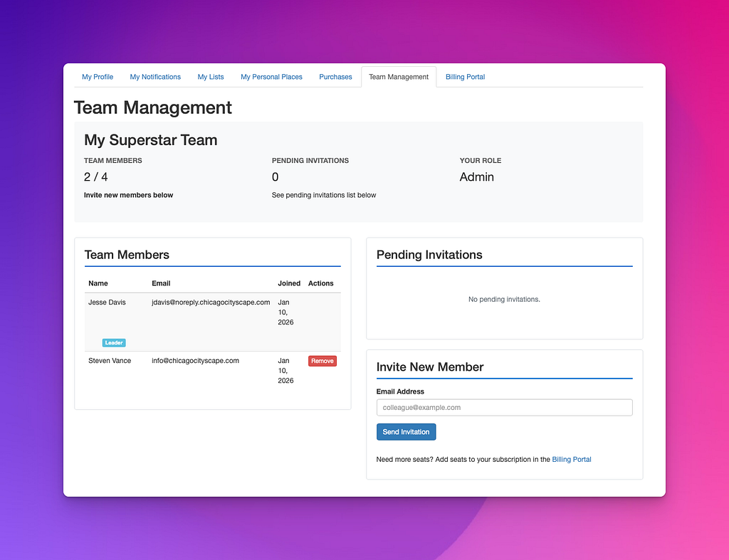
Task: Open the Billing Portal tab
Action: [465, 77]
